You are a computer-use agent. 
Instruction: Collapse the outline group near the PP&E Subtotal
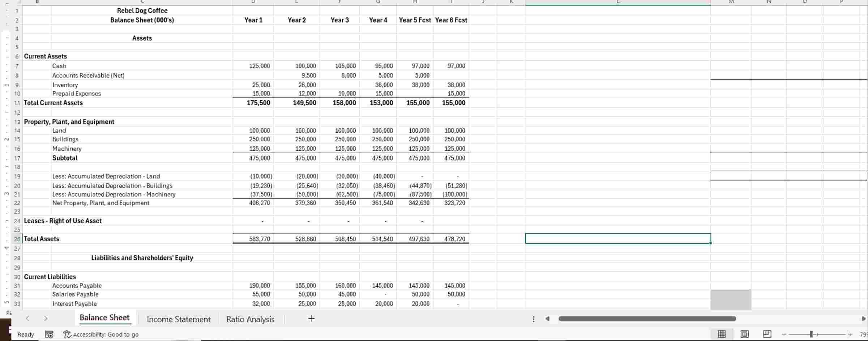7,167
